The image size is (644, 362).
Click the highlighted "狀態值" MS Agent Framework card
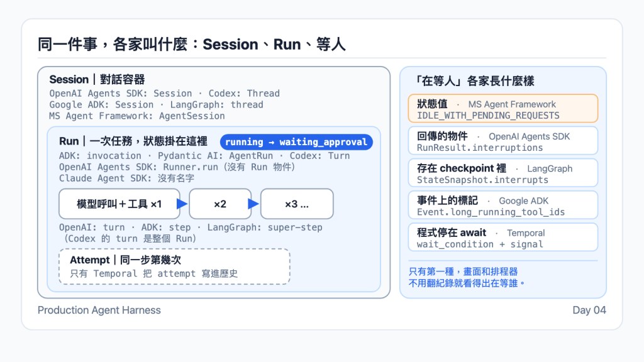(x=502, y=108)
